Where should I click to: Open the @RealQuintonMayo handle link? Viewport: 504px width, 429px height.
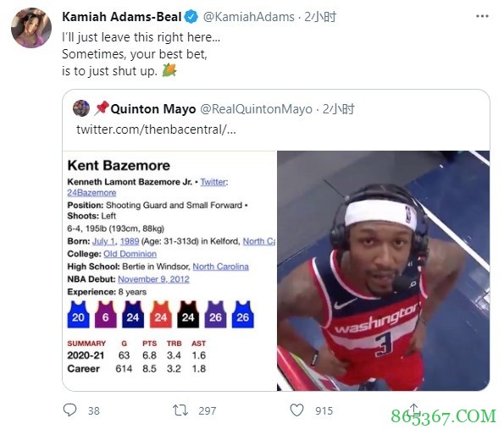[256, 109]
